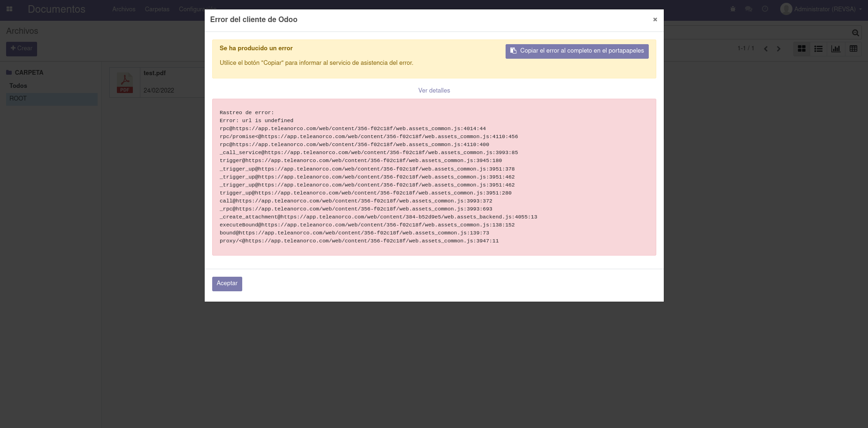Click the Ver detalles link

click(x=434, y=90)
